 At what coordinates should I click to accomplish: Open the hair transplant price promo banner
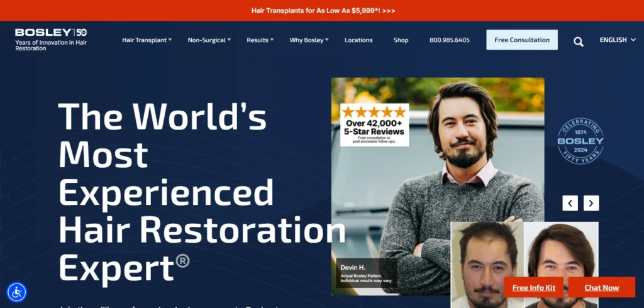pyautogui.click(x=323, y=11)
